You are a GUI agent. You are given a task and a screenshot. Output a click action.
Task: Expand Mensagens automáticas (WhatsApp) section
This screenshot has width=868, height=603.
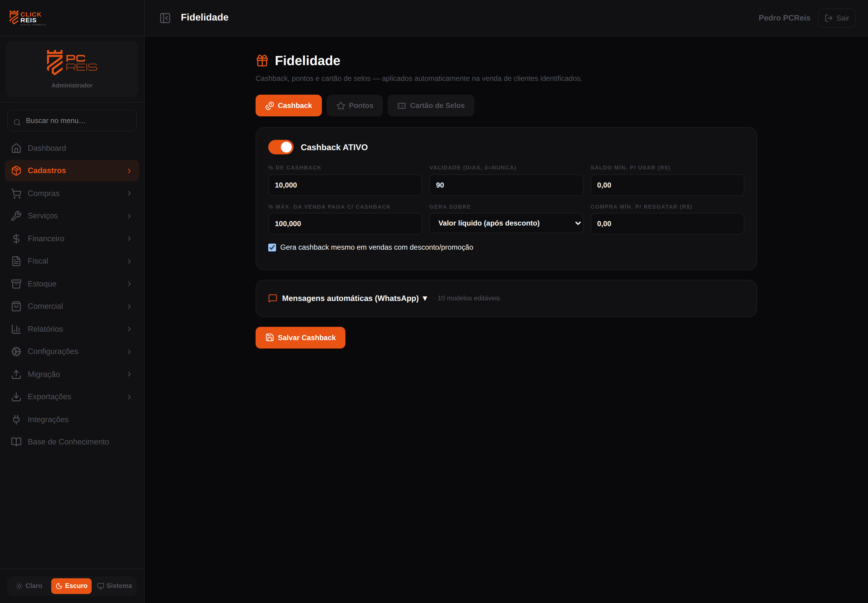pyautogui.click(x=355, y=298)
